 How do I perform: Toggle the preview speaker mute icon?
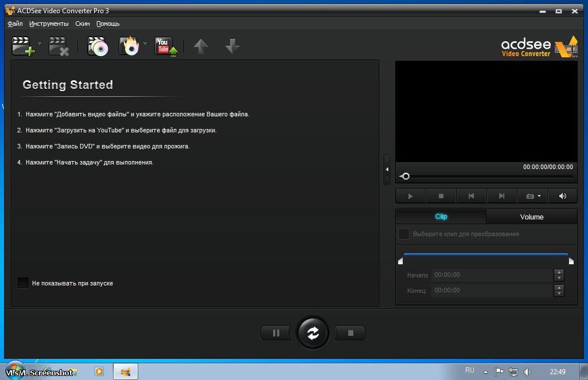pos(563,196)
